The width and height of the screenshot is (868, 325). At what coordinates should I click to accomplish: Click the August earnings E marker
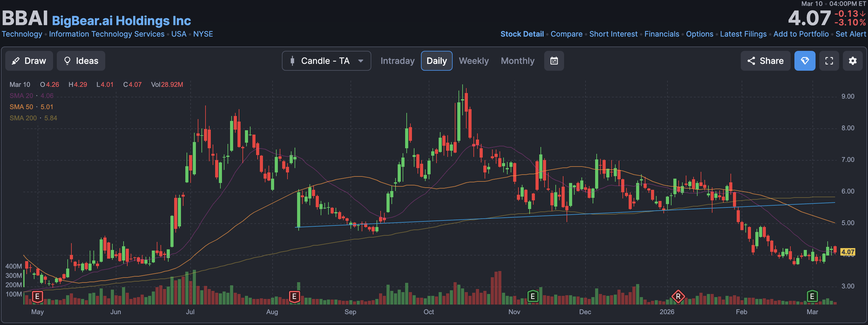coord(295,296)
